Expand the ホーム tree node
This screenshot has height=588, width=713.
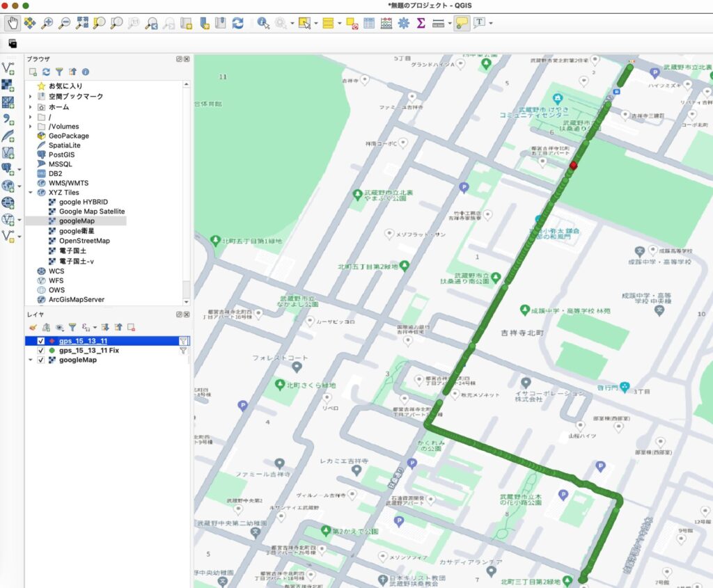[31, 107]
